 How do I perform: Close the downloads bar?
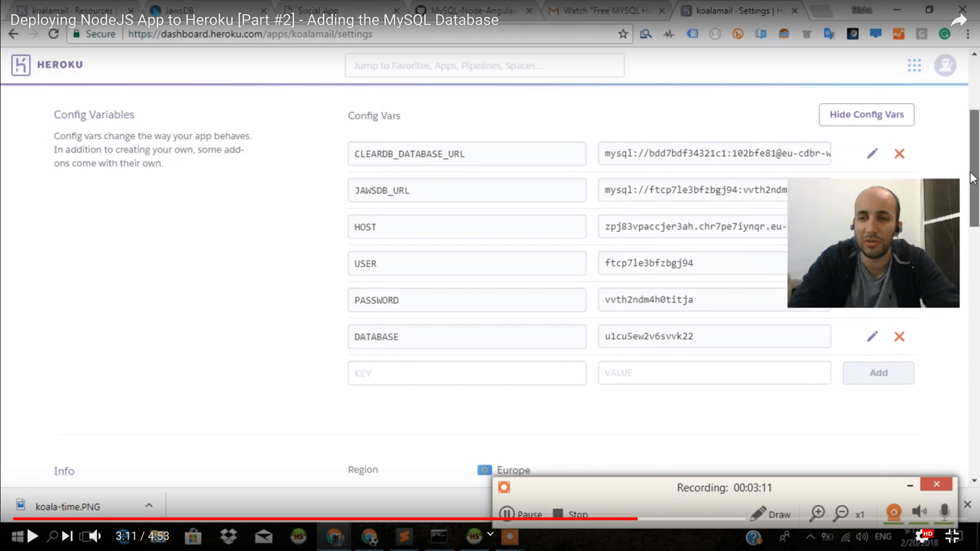[x=967, y=504]
